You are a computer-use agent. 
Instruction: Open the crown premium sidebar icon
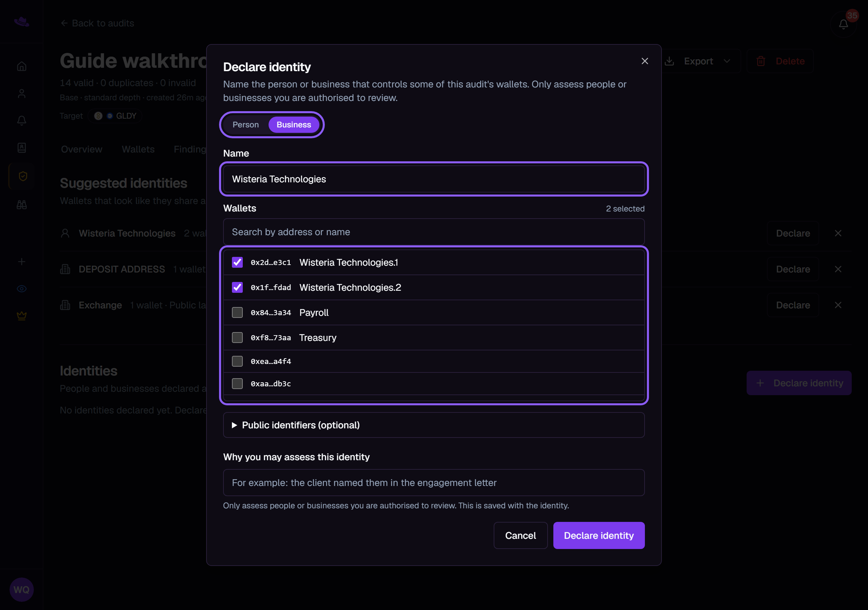click(x=22, y=316)
